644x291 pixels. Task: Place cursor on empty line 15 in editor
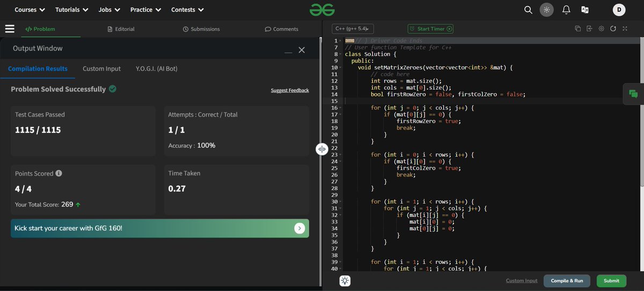492,101
